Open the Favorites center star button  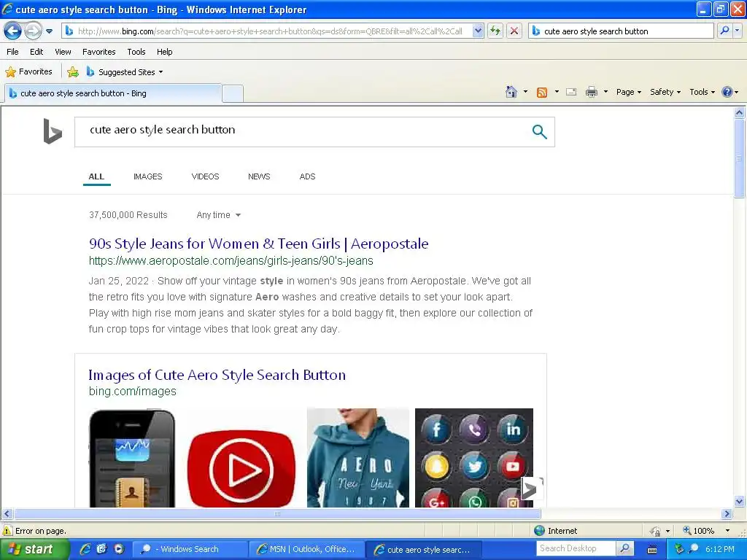click(x=28, y=72)
